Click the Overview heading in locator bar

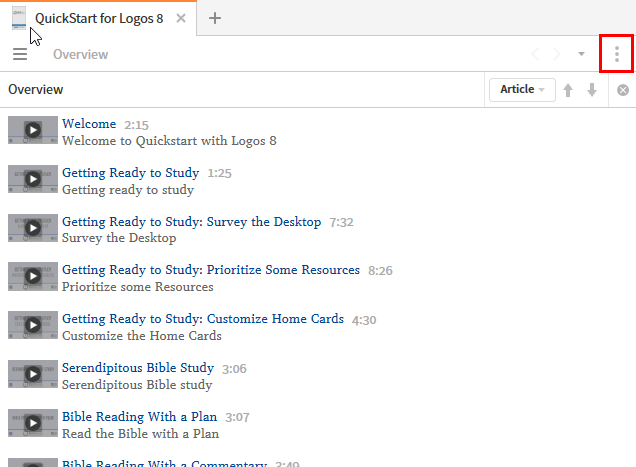(36, 90)
